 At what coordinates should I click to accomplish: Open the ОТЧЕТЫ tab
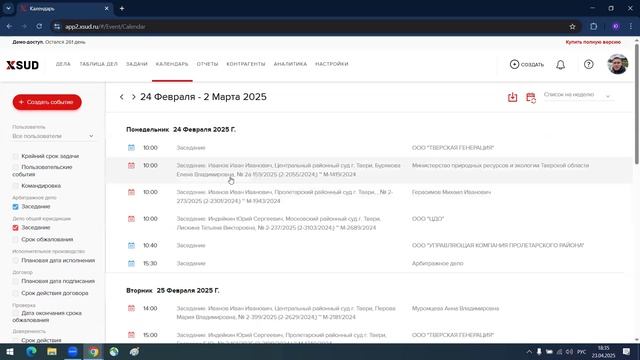[x=207, y=64]
